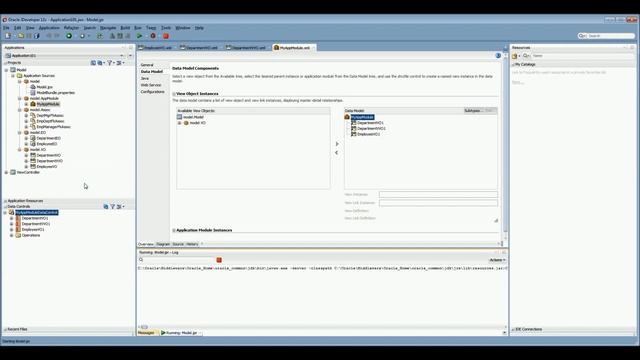Click the blue help icon in editor

point(498,56)
